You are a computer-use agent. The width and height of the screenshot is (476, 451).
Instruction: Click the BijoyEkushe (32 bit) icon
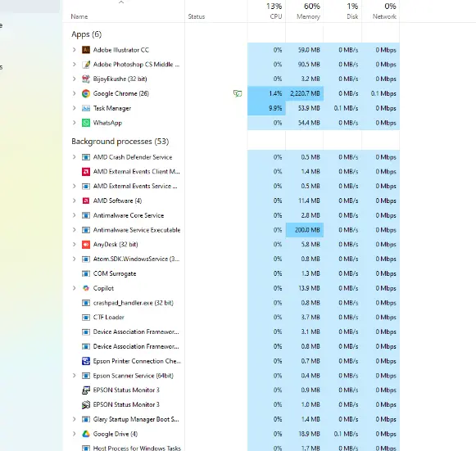click(86, 79)
